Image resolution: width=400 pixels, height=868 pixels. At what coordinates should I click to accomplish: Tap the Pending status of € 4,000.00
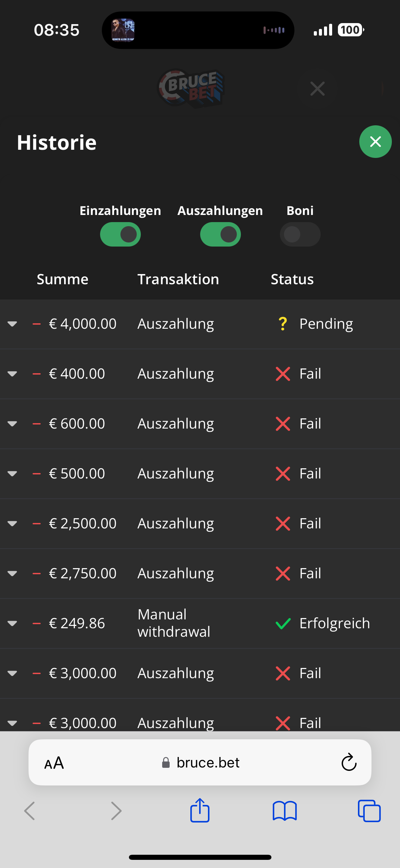click(x=326, y=324)
